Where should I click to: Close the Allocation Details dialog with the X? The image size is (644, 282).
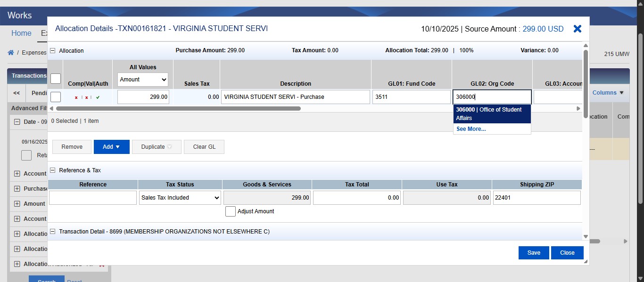[577, 29]
